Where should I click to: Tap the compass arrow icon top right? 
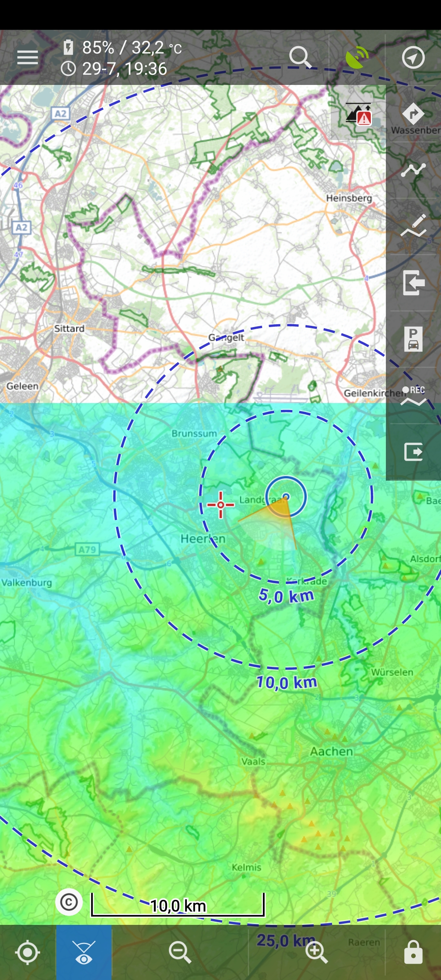(x=413, y=58)
